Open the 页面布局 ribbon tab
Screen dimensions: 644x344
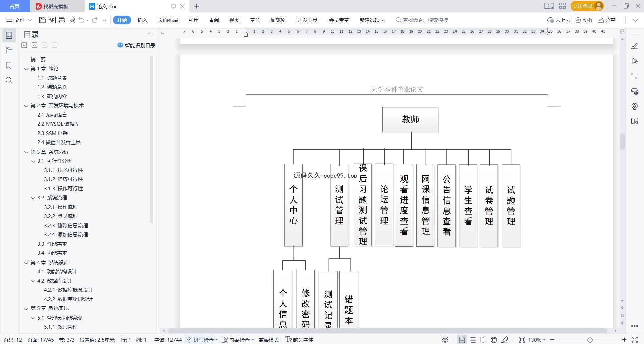[168, 20]
